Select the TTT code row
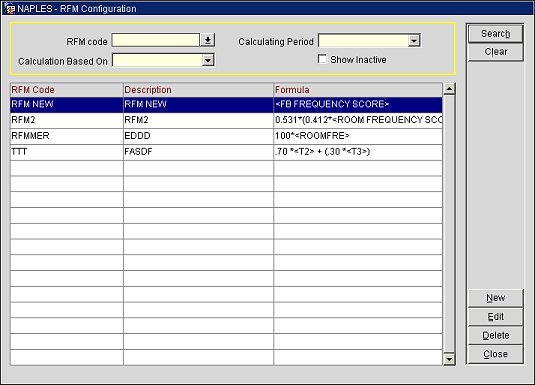This screenshot has height=385, width=535. (x=67, y=152)
